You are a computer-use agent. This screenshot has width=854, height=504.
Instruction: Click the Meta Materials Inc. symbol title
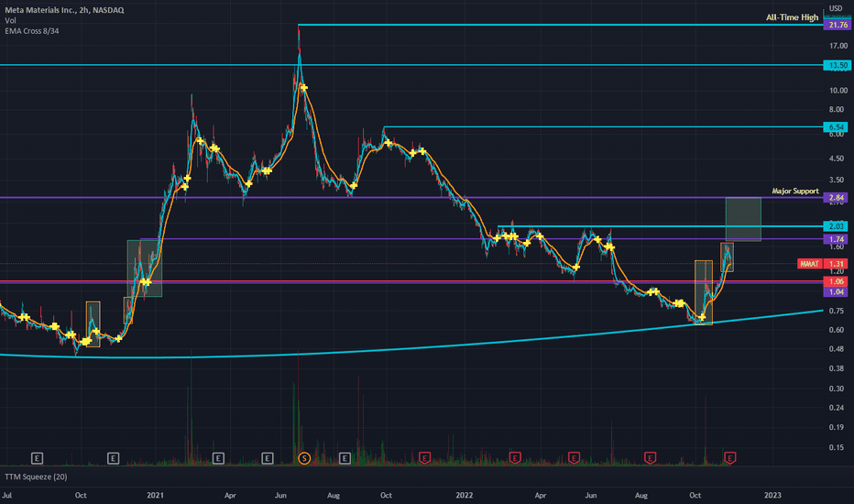point(64,10)
